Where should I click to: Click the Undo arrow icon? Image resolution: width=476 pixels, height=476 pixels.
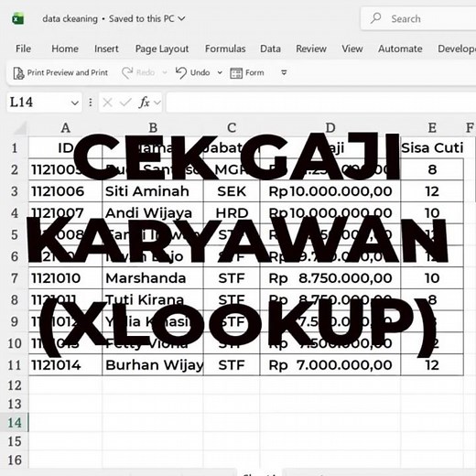181,72
